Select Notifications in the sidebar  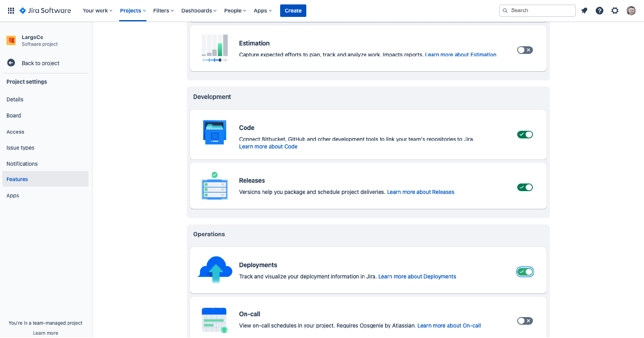(x=22, y=164)
